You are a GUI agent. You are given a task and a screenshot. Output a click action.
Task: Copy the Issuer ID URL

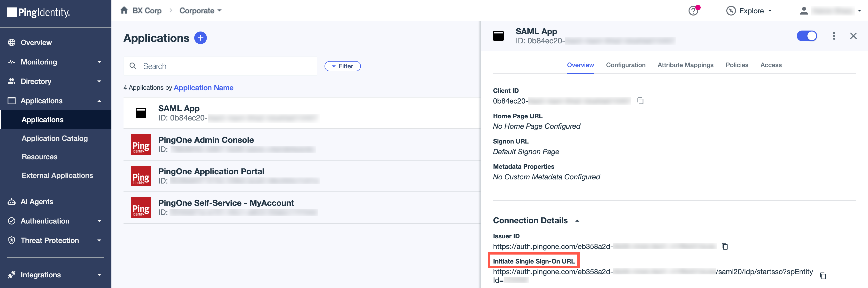point(724,246)
